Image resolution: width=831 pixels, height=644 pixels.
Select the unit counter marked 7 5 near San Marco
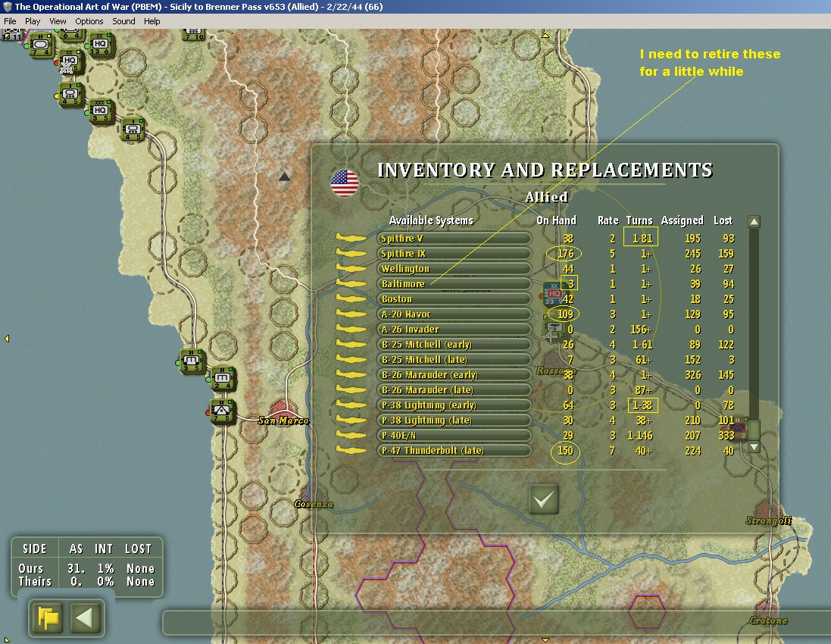point(222,411)
